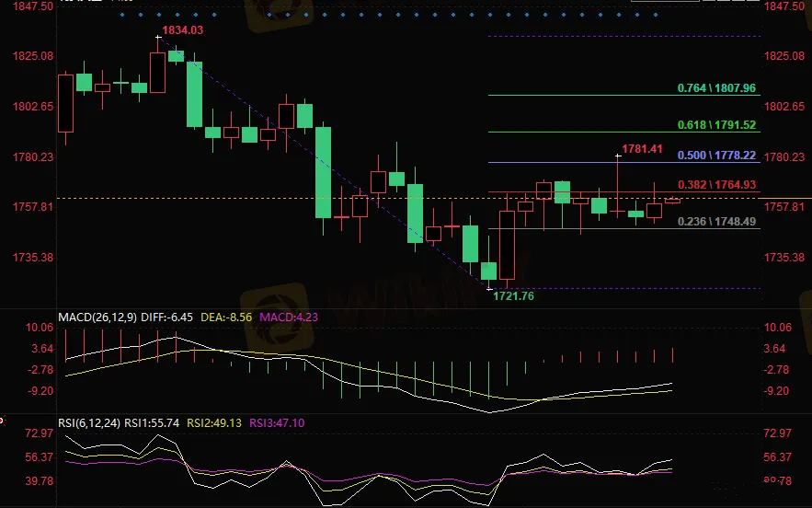Click the 1781.41 recent high label

642,149
